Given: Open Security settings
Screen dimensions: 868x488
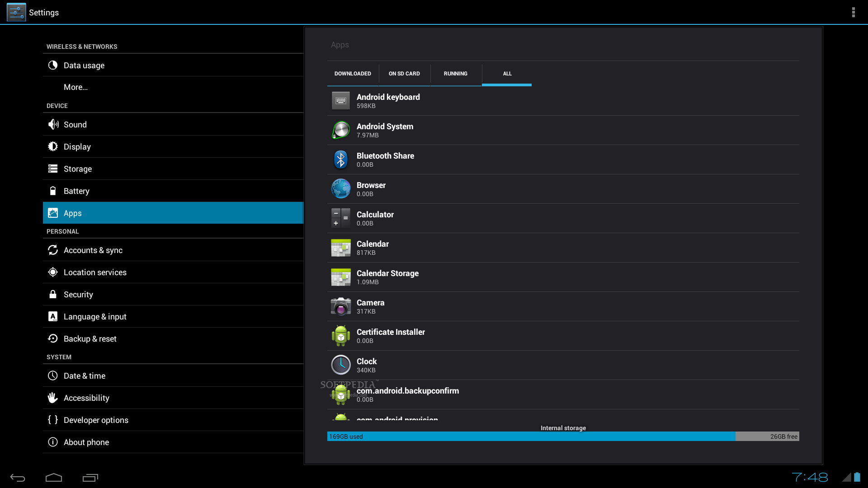Looking at the screenshot, I should 173,294.
